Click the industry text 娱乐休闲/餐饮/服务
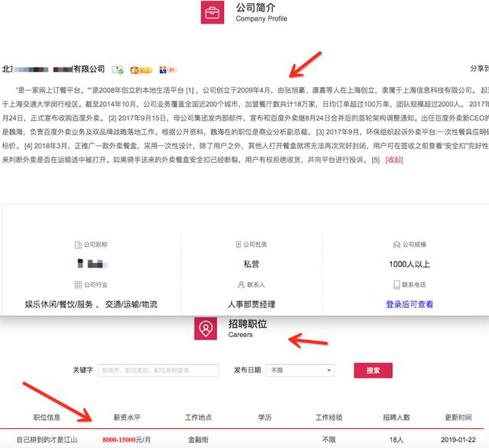This screenshot has width=489, height=448. click(59, 304)
